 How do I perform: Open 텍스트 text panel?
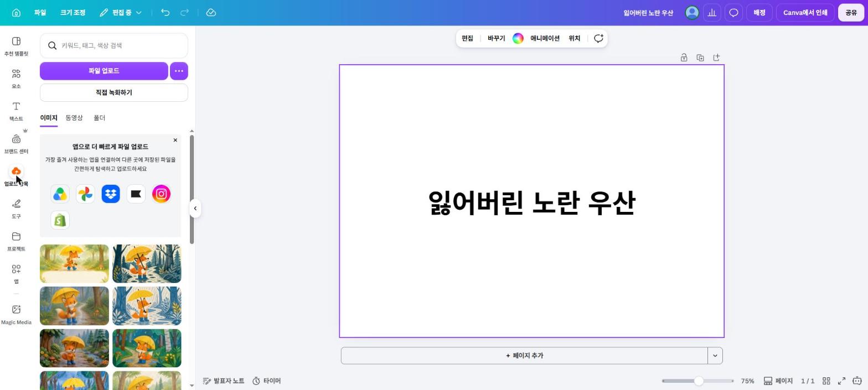16,111
